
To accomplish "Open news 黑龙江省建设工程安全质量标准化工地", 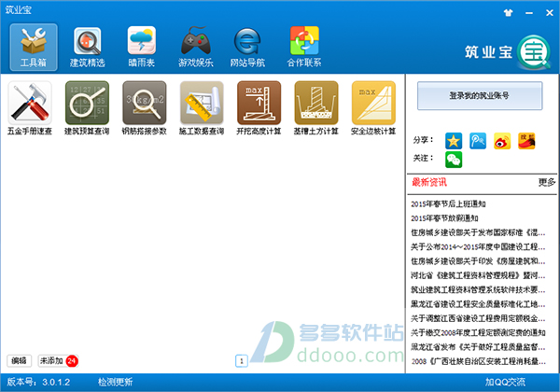I will 478,304.
